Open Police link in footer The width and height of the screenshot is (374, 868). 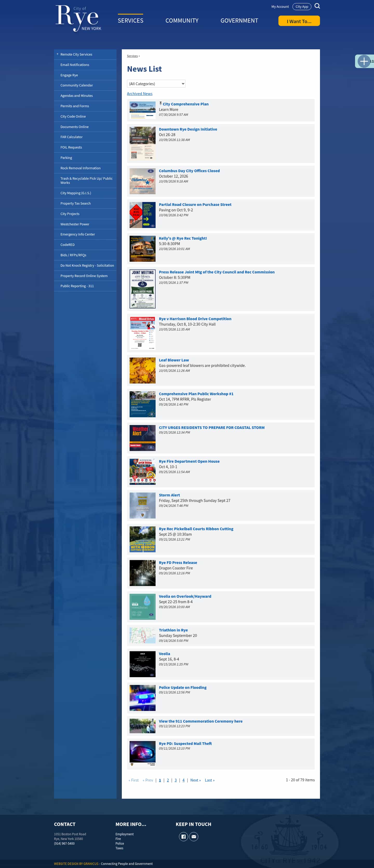click(x=120, y=843)
